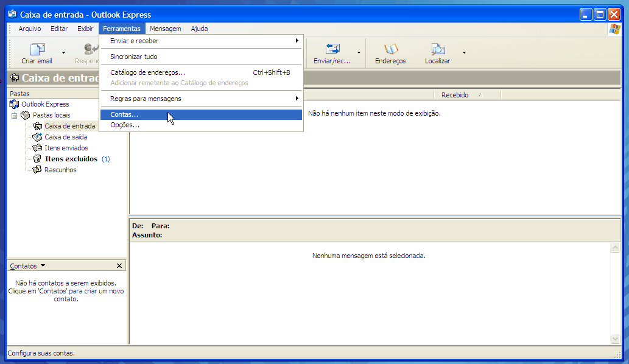Open the Itens enviados folder label

tap(66, 148)
